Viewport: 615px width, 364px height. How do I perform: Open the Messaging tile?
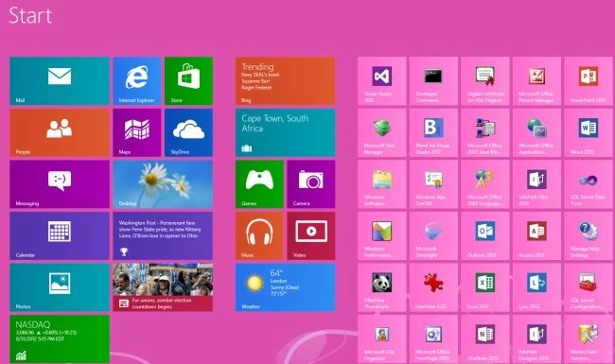pos(60,184)
